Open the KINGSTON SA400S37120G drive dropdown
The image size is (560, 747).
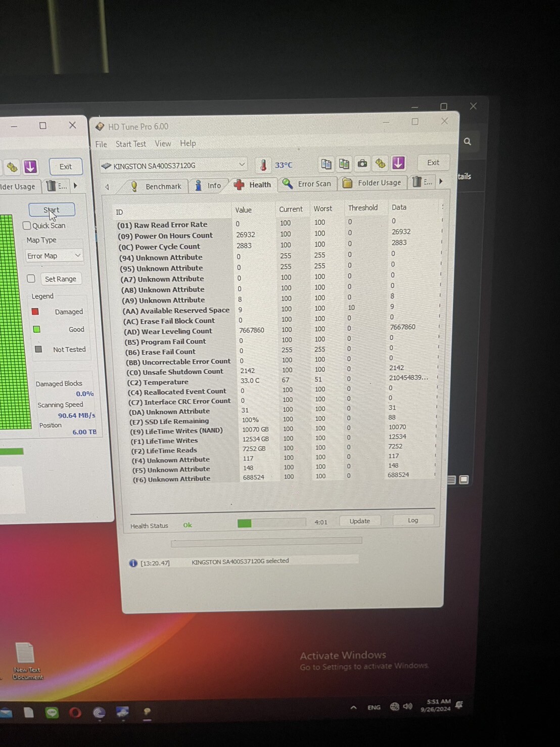click(173, 165)
